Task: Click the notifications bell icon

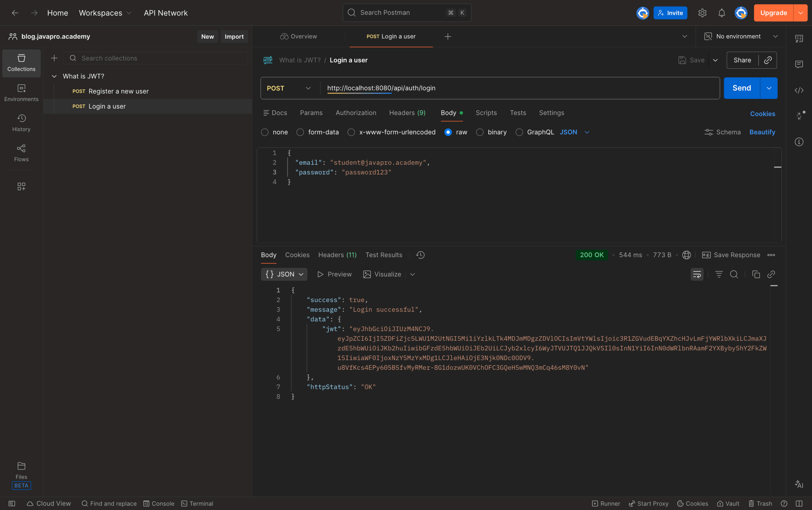Action: pyautogui.click(x=721, y=13)
